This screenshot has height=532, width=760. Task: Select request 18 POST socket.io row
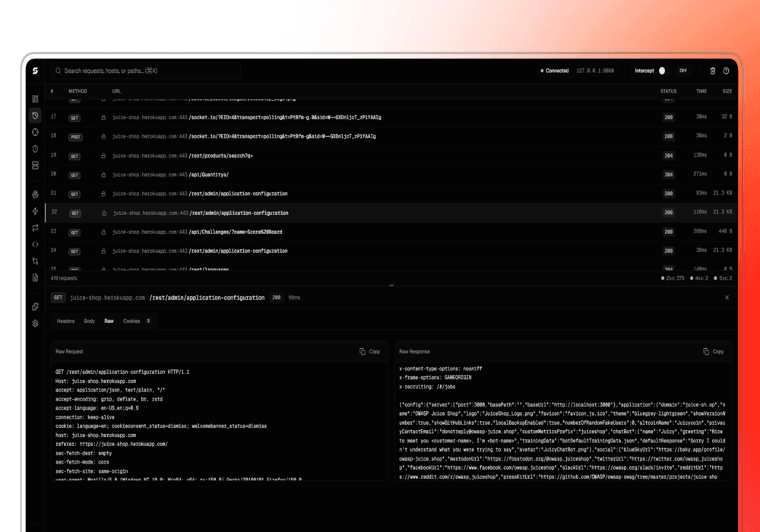pyautogui.click(x=391, y=136)
